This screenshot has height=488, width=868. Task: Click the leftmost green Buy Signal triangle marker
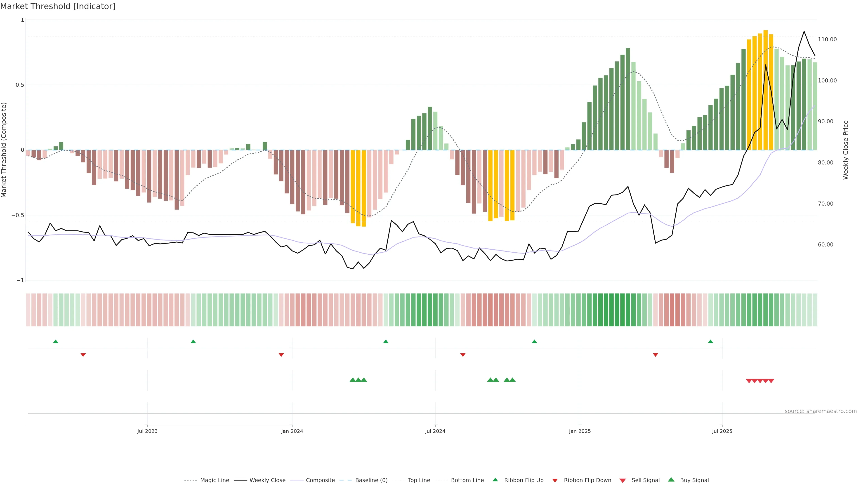point(352,380)
